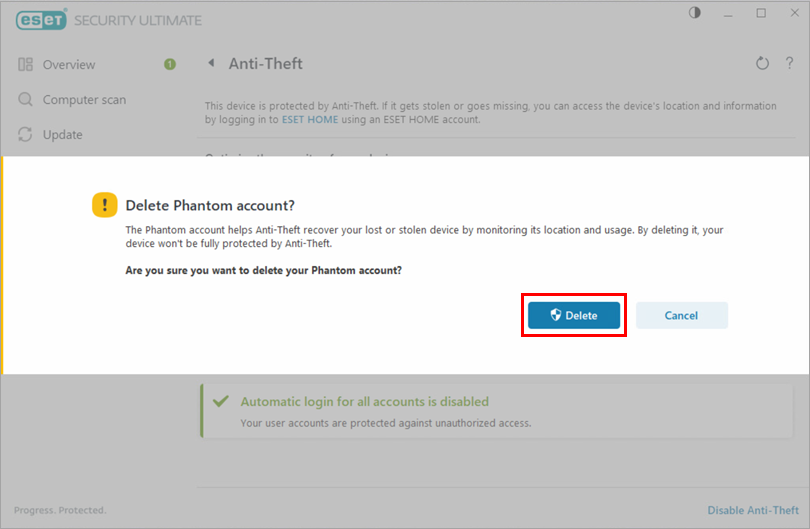The width and height of the screenshot is (810, 529).
Task: Go back using arrow beside Anti-Theft
Action: (x=211, y=64)
